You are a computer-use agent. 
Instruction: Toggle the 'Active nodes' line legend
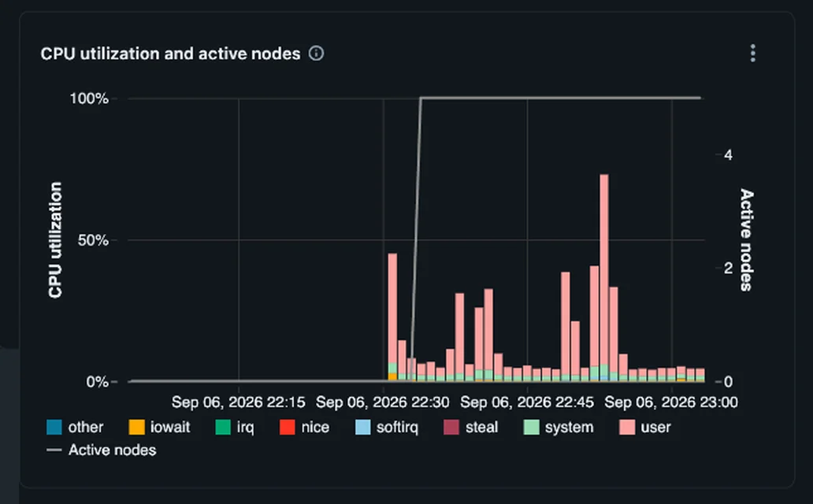click(101, 450)
